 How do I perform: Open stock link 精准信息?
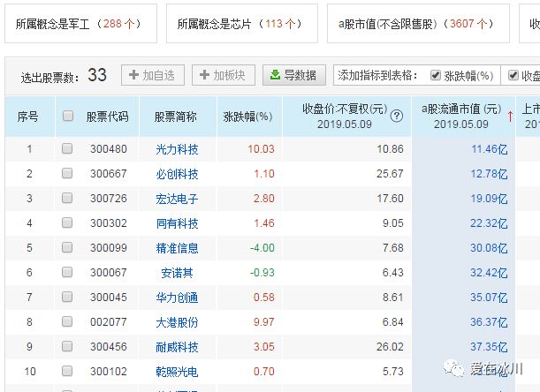coord(177,248)
